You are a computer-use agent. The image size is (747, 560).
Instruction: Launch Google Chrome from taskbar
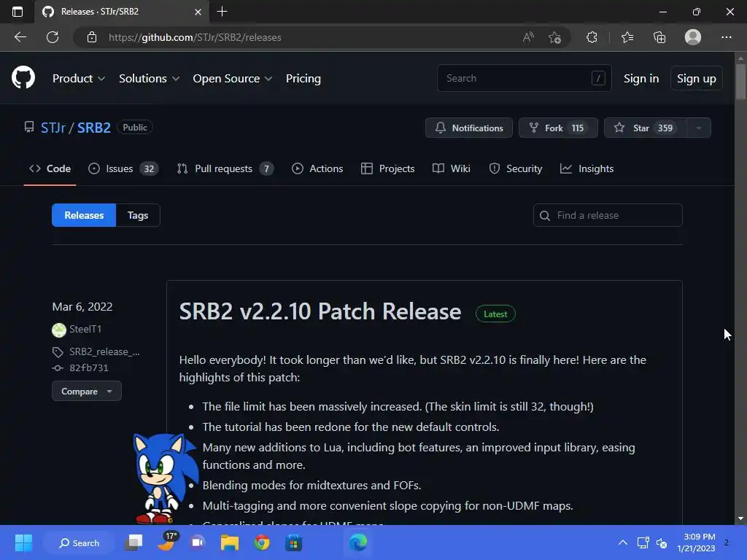[262, 542]
